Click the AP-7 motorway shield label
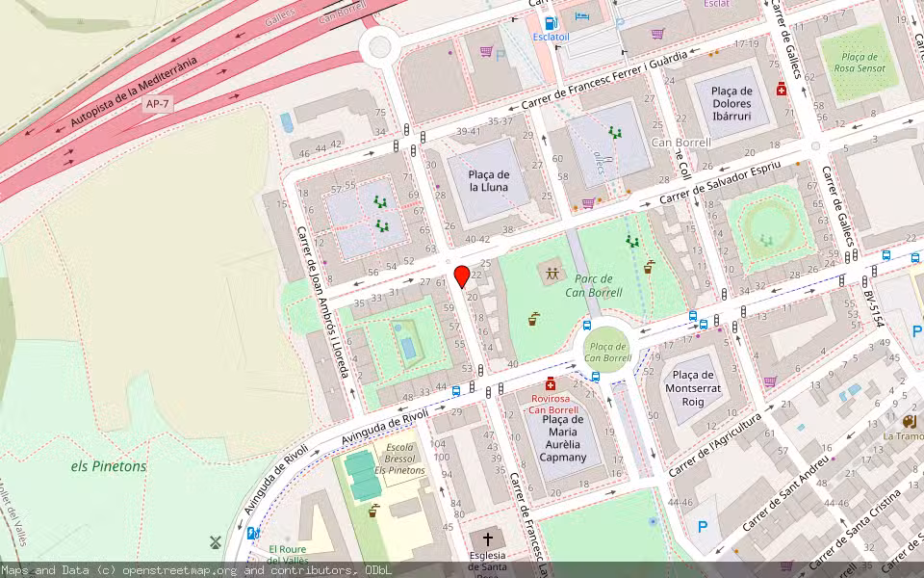 click(156, 104)
